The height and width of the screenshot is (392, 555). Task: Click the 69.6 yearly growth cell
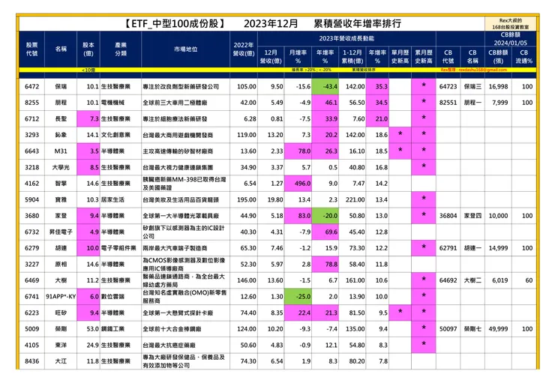point(325,232)
